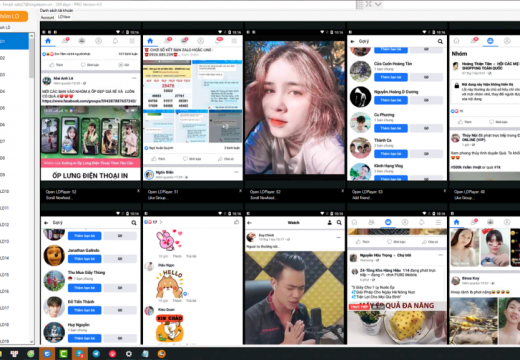The image size is (520, 360).
Task: Switch to the LDView tab
Action: (64, 17)
